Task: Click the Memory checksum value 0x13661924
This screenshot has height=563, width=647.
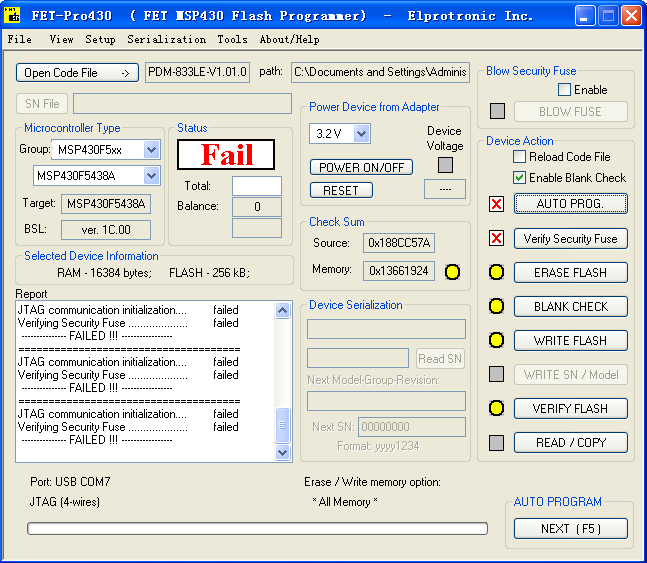Action: coord(399,271)
